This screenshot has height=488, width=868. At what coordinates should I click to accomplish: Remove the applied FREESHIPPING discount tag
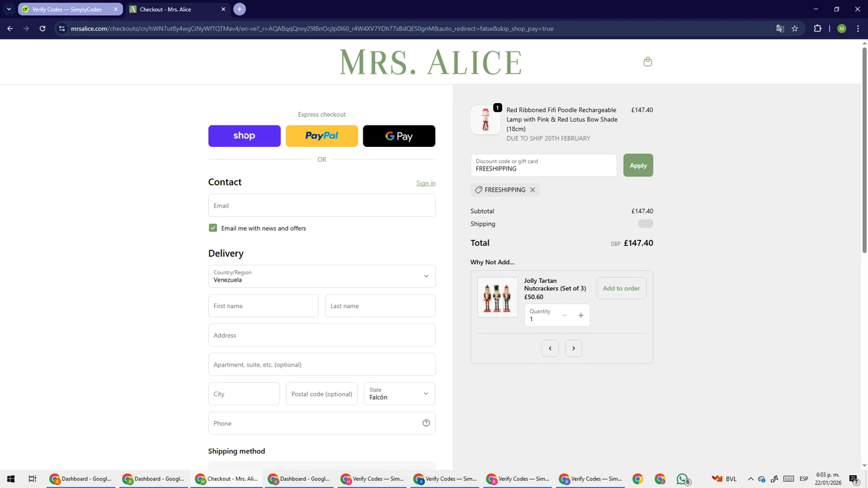pos(532,190)
